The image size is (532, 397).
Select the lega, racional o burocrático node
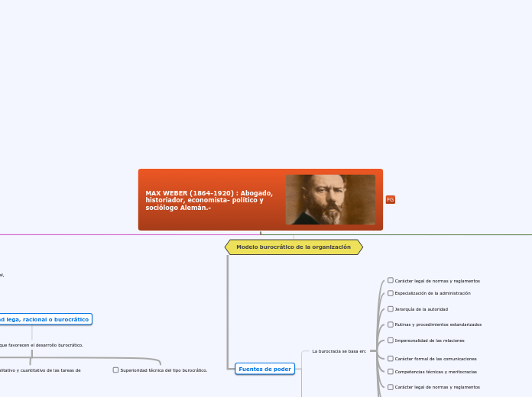pos(44,319)
